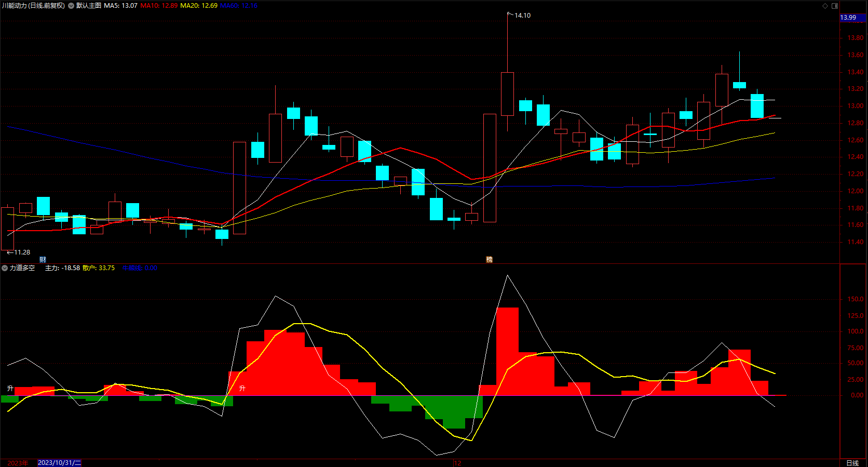Click the 0.00 label on indicator axis

tap(857, 395)
